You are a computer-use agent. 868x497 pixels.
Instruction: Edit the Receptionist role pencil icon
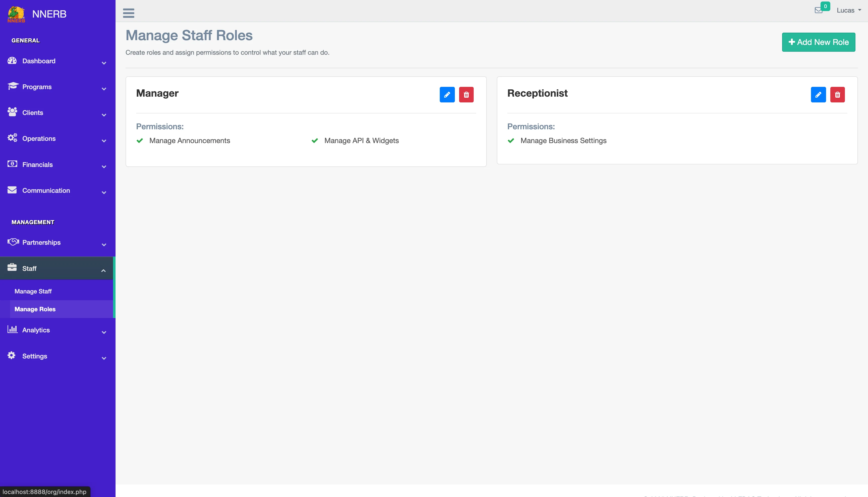tap(818, 95)
